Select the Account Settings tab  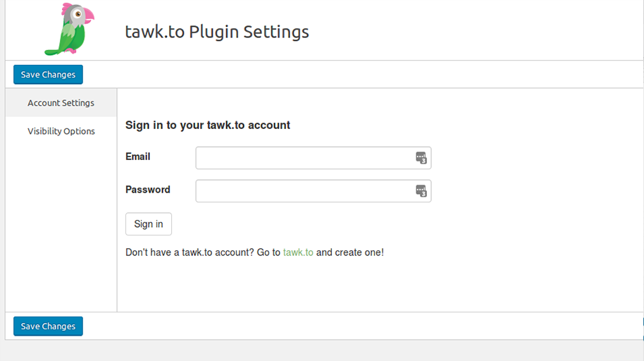coord(61,103)
